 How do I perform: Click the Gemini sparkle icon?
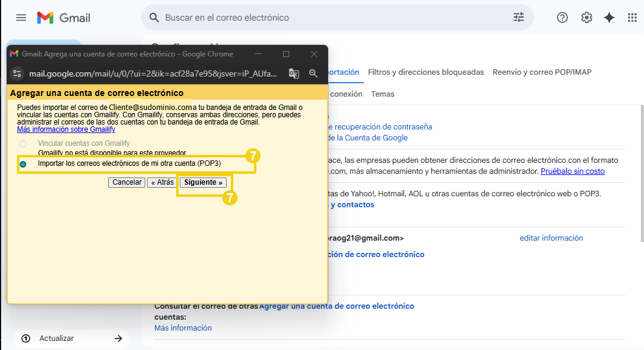[x=609, y=18]
